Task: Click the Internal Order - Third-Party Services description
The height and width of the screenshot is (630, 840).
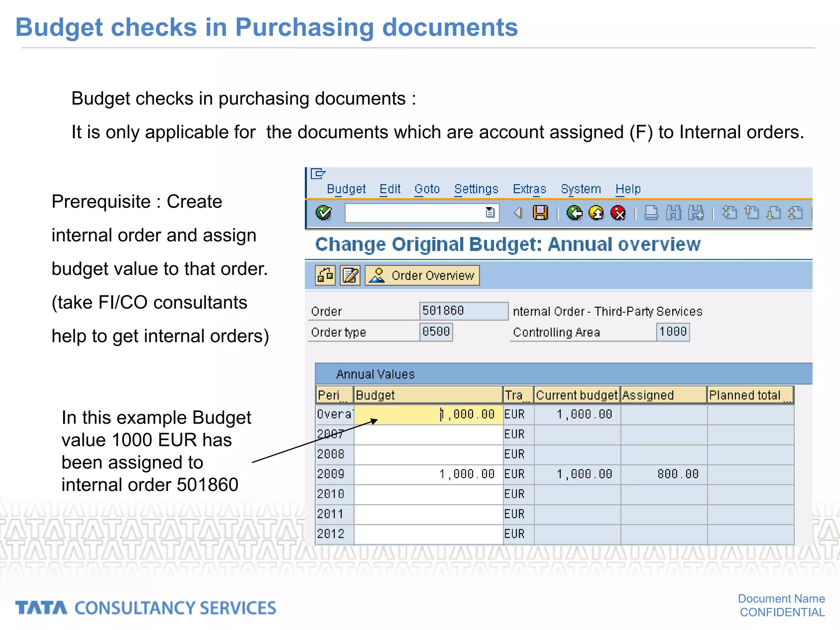Action: pyautogui.click(x=607, y=311)
